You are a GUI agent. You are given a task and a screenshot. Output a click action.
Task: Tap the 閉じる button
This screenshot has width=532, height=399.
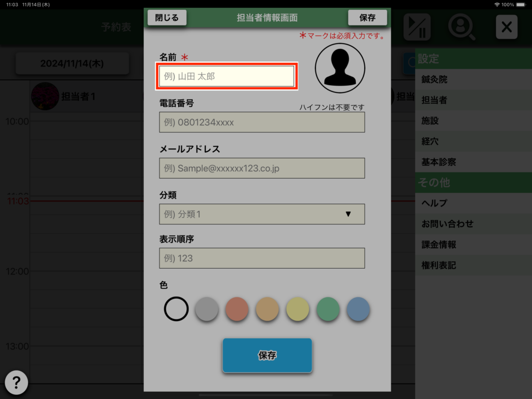click(x=167, y=18)
